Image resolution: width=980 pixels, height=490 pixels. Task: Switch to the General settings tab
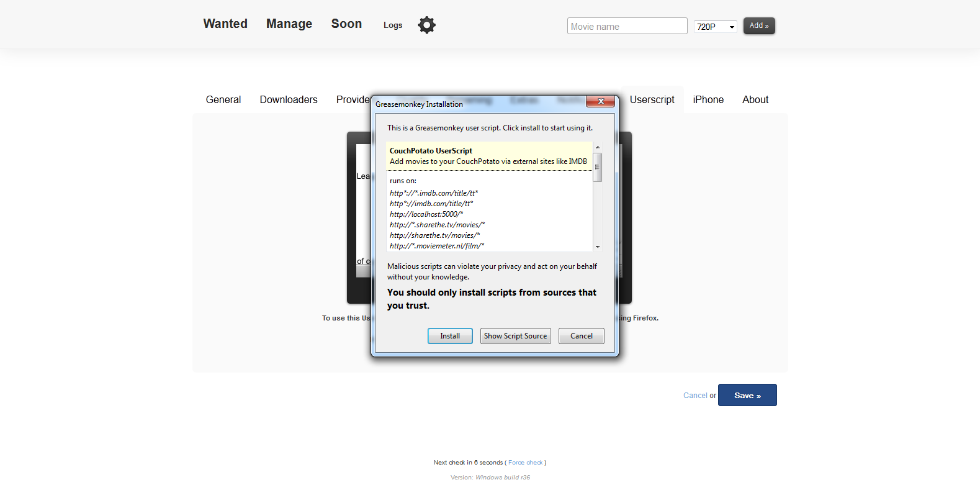click(223, 99)
